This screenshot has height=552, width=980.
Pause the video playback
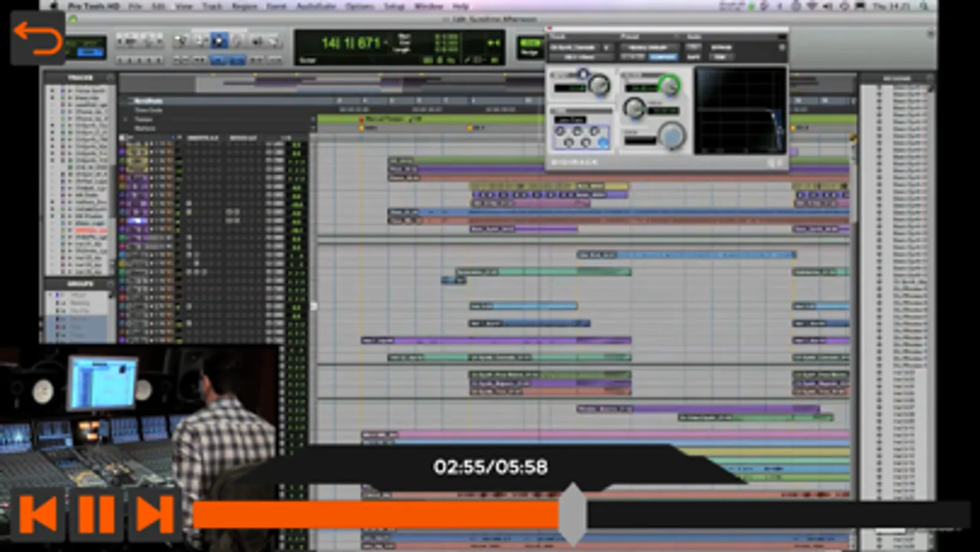click(96, 514)
